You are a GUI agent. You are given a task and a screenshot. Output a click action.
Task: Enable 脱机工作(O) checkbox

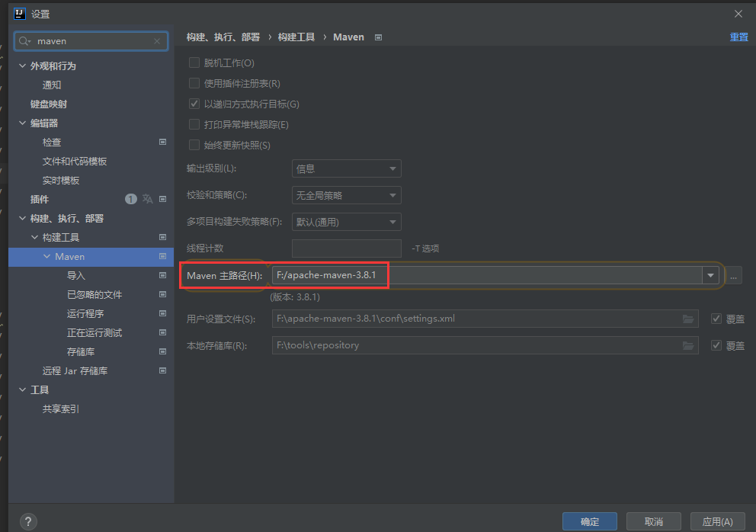(194, 62)
